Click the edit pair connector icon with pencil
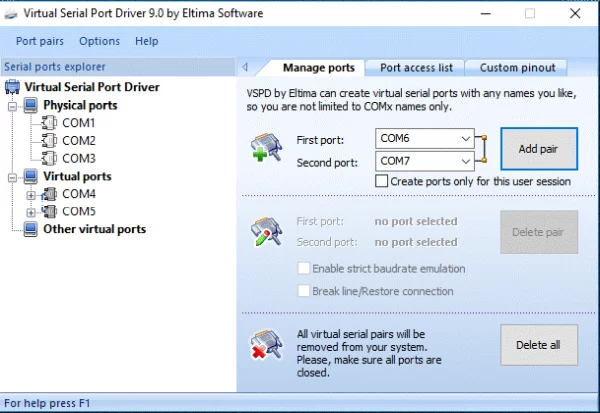600x413 pixels. [267, 232]
